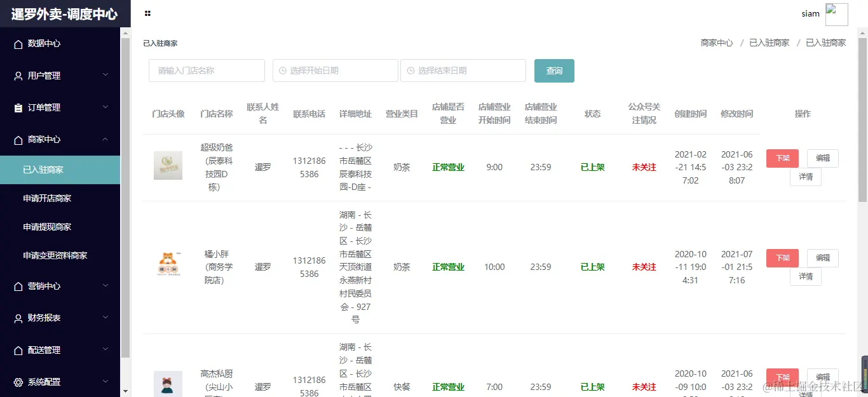Viewport: 868px width, 397px height.
Task: Open the 数据中心 menu item
Action: click(x=60, y=44)
